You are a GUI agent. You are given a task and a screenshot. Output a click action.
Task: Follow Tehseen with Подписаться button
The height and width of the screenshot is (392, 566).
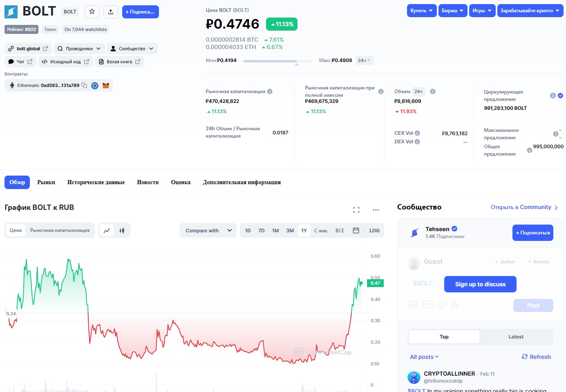pos(533,233)
